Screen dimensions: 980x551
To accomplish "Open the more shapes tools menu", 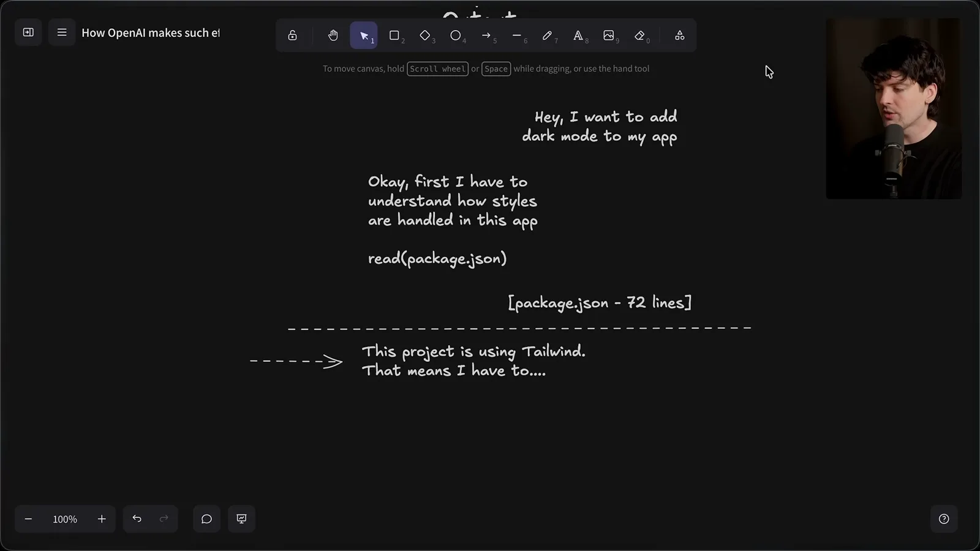I will [x=680, y=36].
